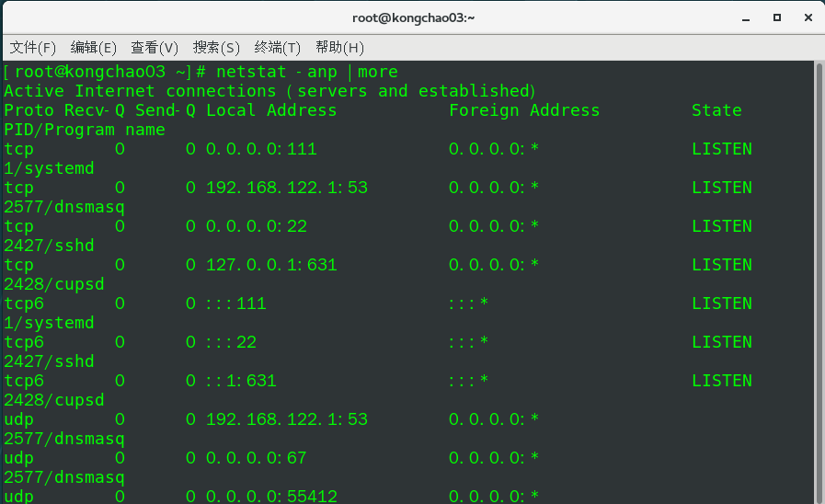Click '2427/sshd' below the tcp6 :::22 row
This screenshot has width=825, height=504.
point(49,361)
